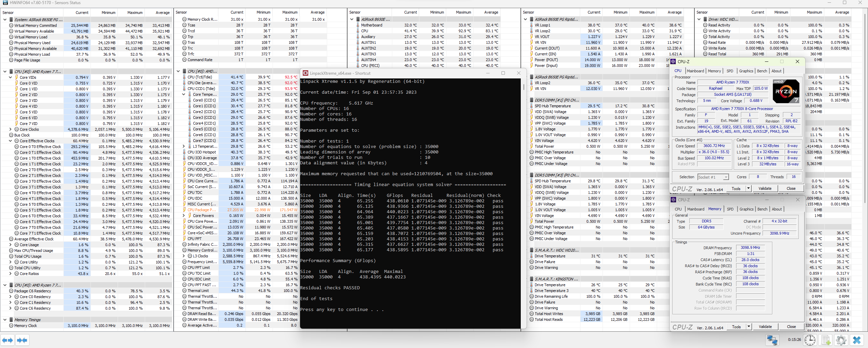
Task: Expand the Core Powers node
Action: (183, 216)
